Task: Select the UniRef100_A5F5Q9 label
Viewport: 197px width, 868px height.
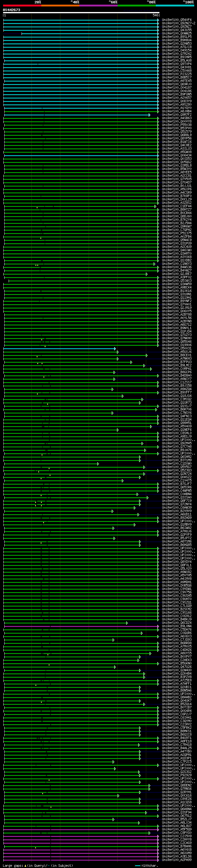Action: tap(177, 829)
